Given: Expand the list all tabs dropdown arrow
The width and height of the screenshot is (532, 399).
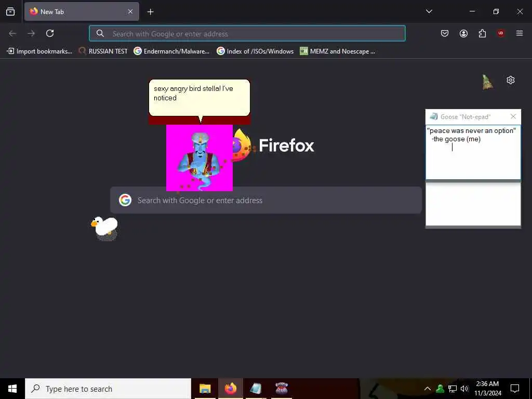Looking at the screenshot, I should point(429,11).
